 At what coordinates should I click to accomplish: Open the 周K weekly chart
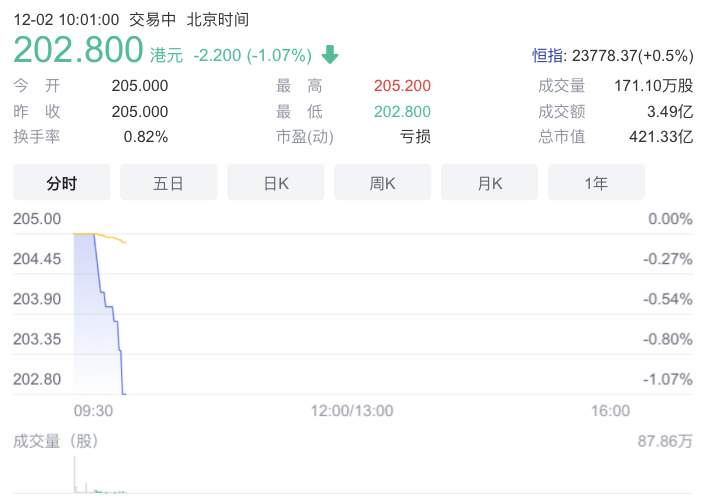[x=382, y=183]
